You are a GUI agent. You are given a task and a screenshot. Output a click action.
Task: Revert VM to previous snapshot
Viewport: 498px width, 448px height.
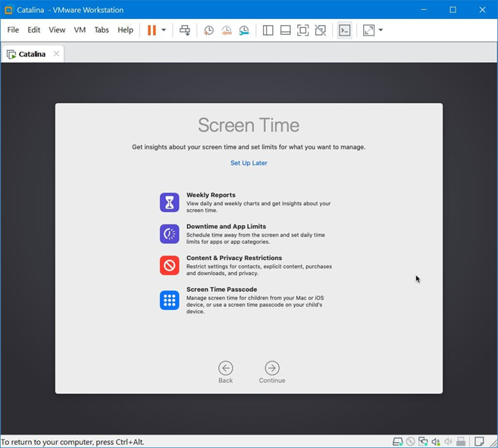pos(227,30)
